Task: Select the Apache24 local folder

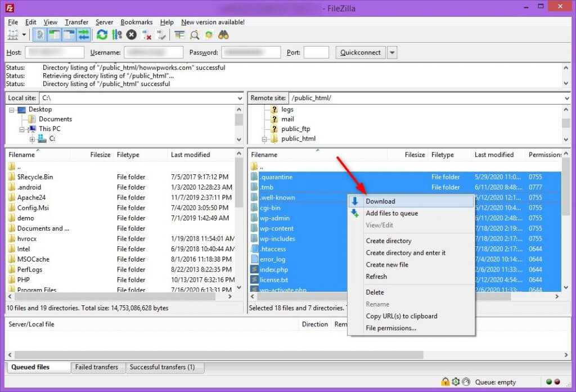Action: coord(31,197)
